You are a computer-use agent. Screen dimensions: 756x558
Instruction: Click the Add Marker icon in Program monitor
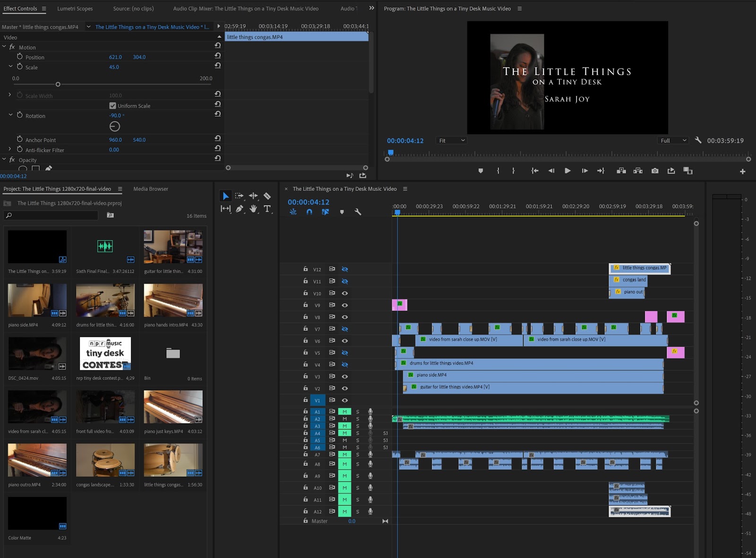click(481, 171)
